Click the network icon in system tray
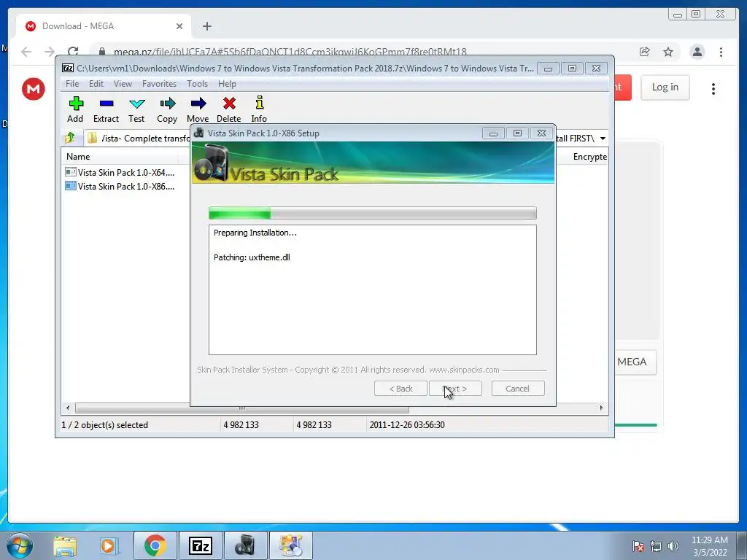747x560 pixels. tap(656, 546)
